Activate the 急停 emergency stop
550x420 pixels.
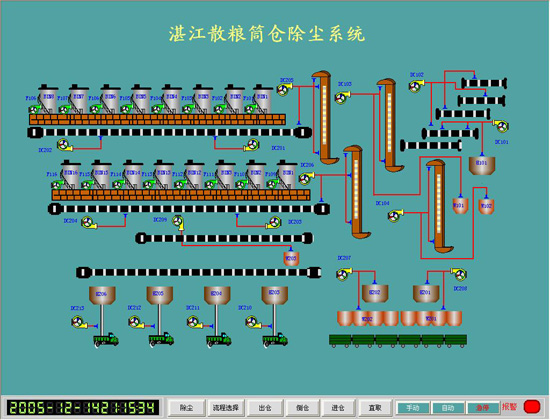pyautogui.click(x=483, y=408)
